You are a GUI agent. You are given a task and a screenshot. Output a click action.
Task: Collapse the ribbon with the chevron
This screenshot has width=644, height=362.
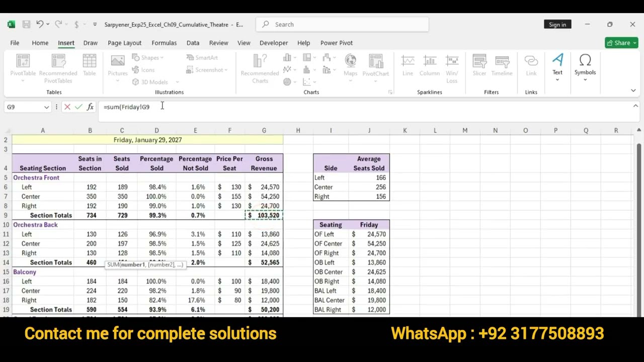click(633, 90)
